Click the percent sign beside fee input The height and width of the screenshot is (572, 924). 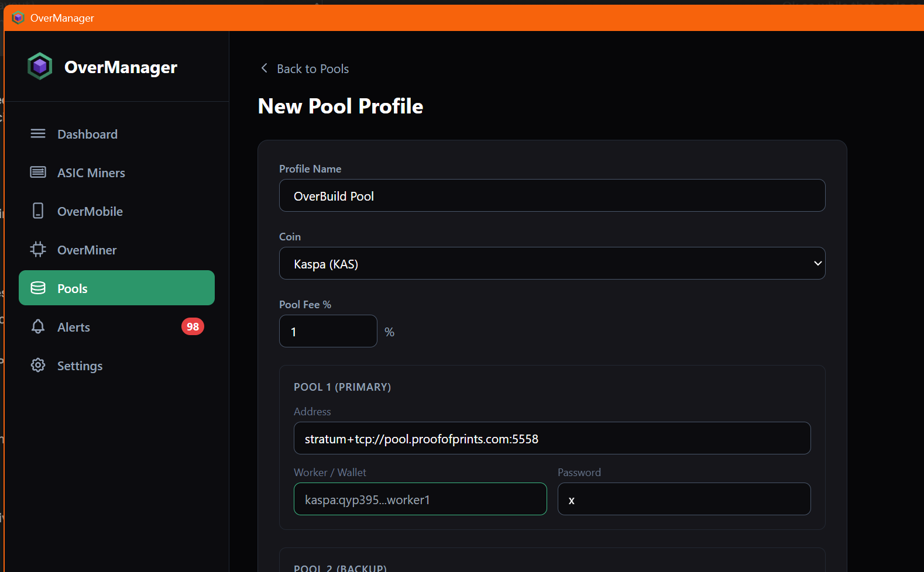(389, 332)
